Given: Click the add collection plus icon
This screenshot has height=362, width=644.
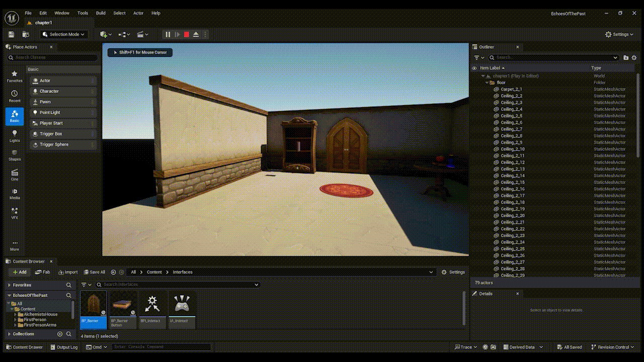Looking at the screenshot, I should pos(60,334).
